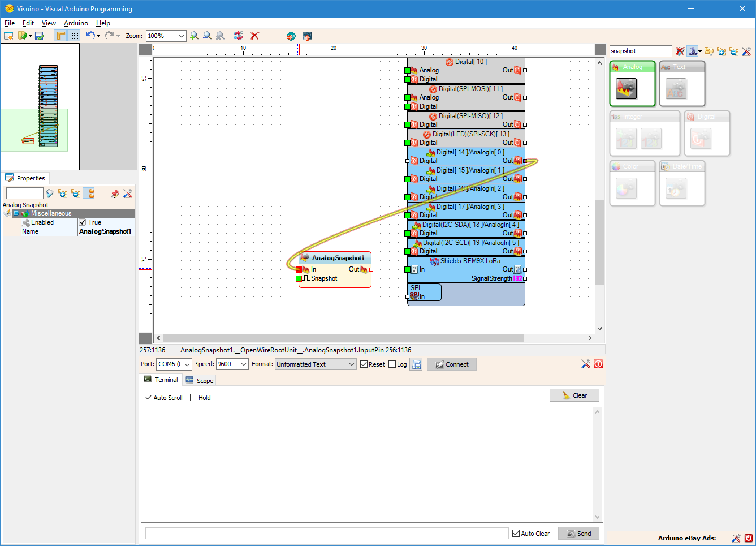Open the Arduino menu
The width and height of the screenshot is (756, 546).
(x=76, y=23)
